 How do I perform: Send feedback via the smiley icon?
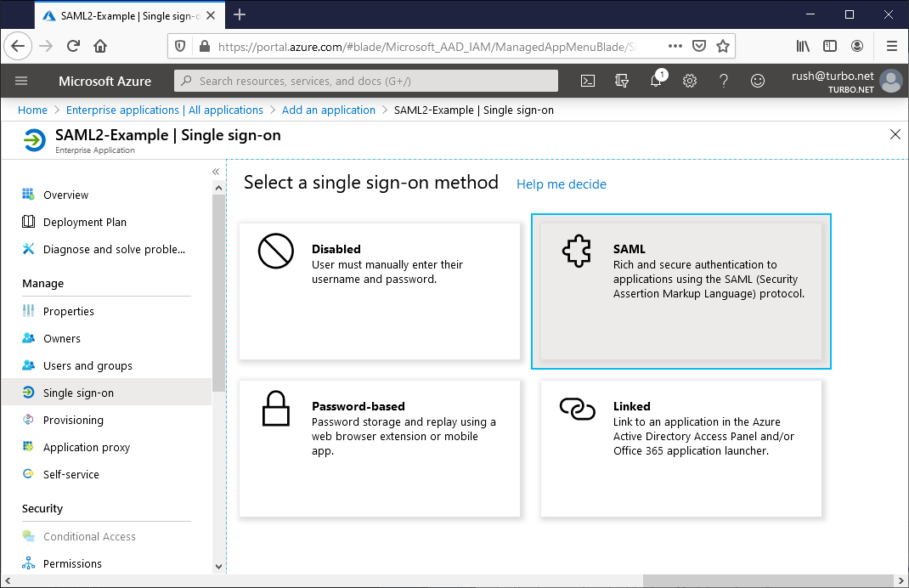[x=757, y=81]
